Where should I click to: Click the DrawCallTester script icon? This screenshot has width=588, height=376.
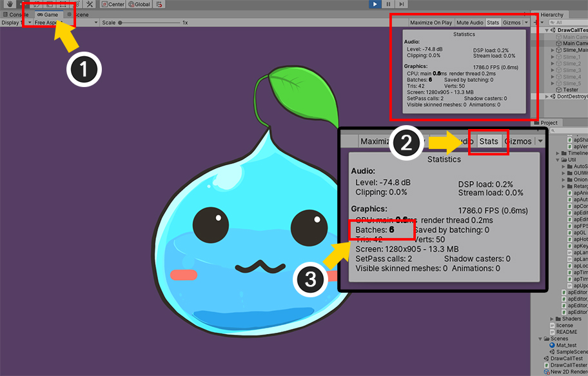(546, 365)
